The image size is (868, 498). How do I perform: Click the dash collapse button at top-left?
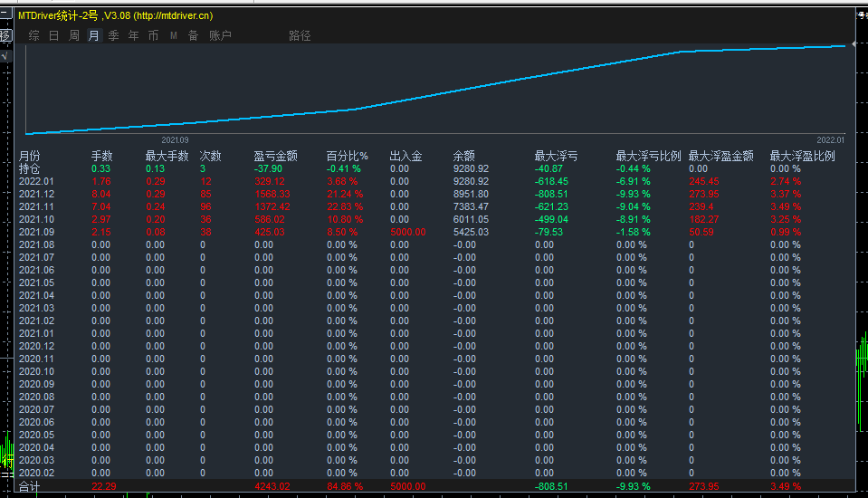(5, 12)
